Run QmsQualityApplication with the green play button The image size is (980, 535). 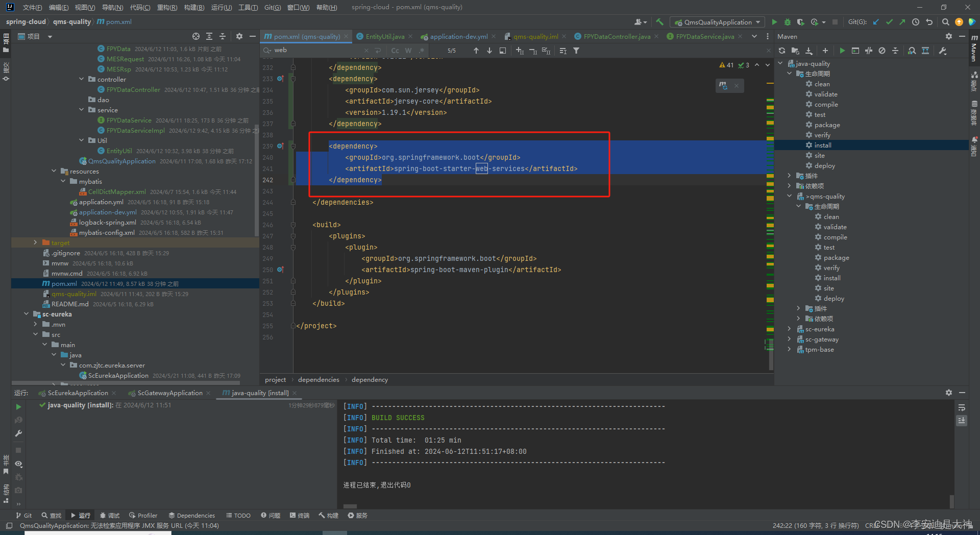point(774,22)
